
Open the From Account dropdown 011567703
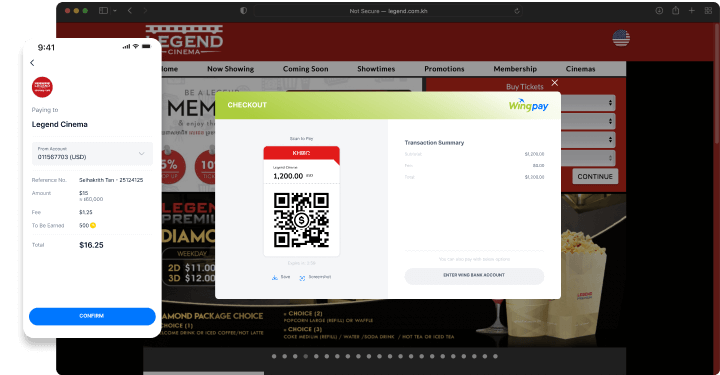pyautogui.click(x=92, y=153)
